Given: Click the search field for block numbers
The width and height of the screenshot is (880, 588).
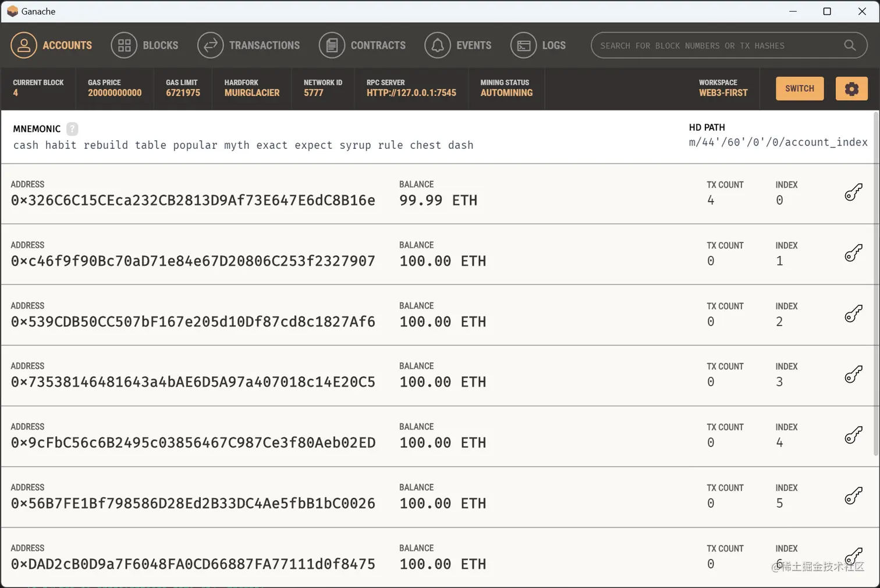Looking at the screenshot, I should (728, 45).
